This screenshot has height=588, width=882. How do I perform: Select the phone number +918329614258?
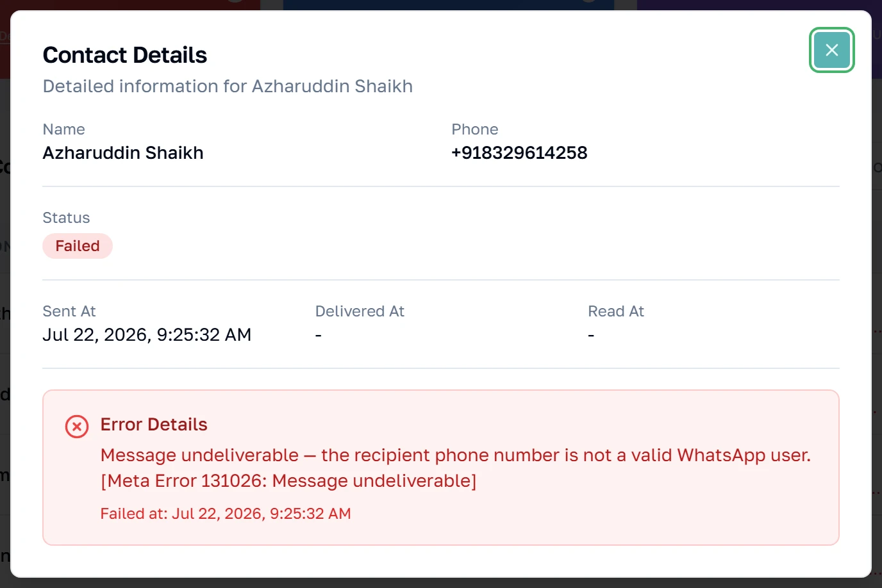[x=519, y=152]
